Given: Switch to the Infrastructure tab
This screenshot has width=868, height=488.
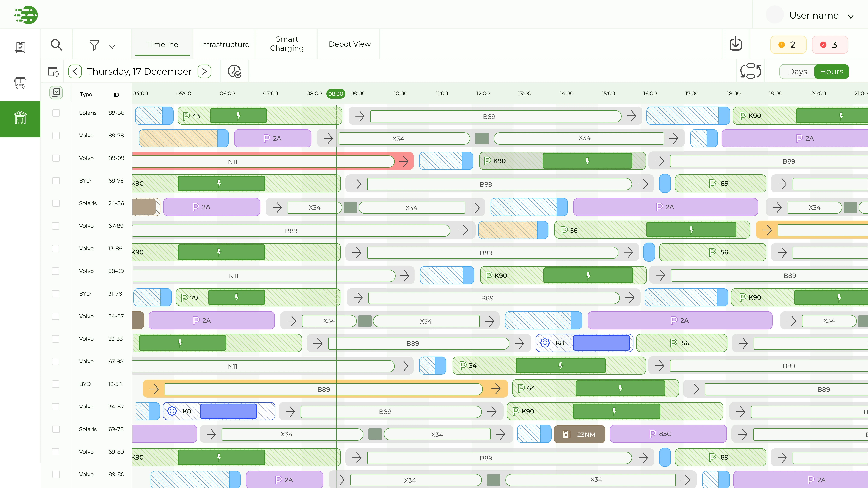Looking at the screenshot, I should click(x=224, y=44).
